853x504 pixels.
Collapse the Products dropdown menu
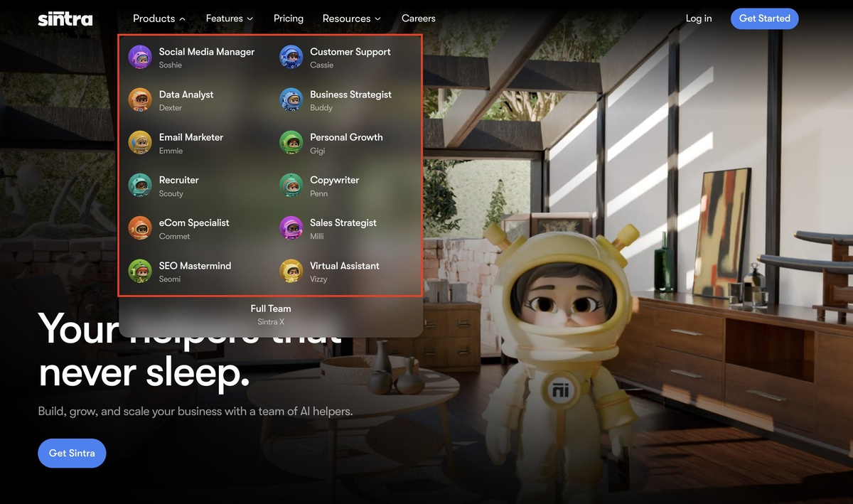[x=159, y=18]
